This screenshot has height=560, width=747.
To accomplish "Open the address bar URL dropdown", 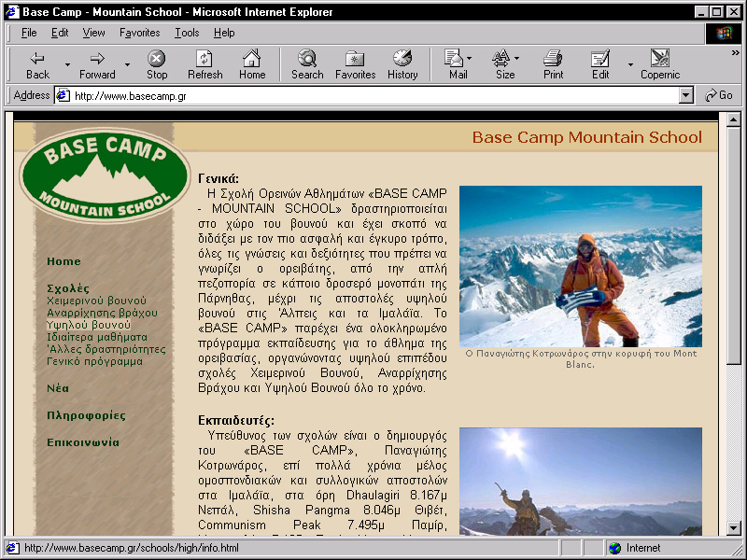I will click(685, 96).
